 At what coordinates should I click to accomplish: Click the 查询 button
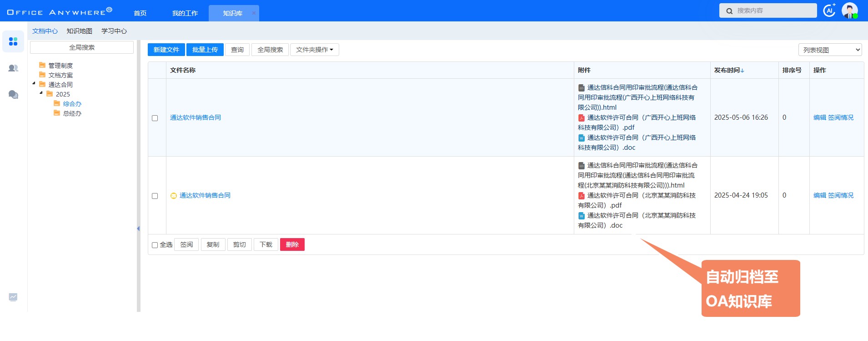pos(237,50)
